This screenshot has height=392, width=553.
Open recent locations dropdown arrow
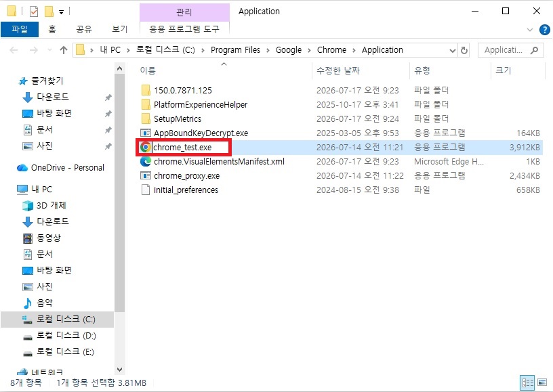(x=49, y=50)
